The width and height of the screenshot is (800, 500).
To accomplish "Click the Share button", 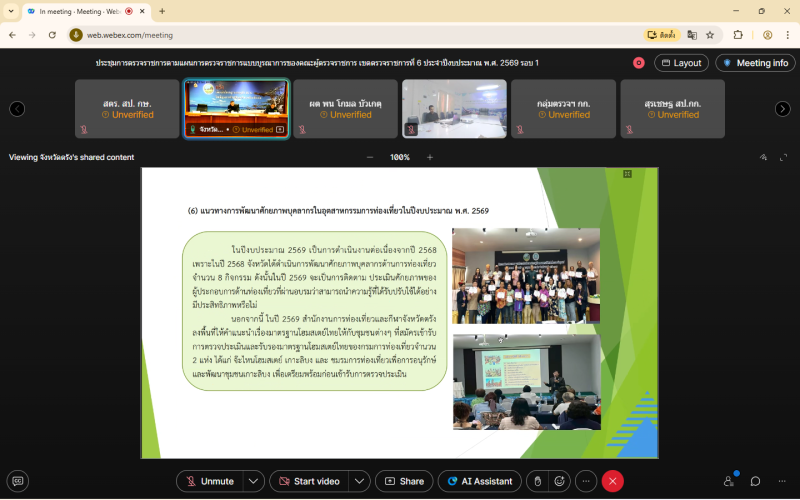I will tap(403, 481).
